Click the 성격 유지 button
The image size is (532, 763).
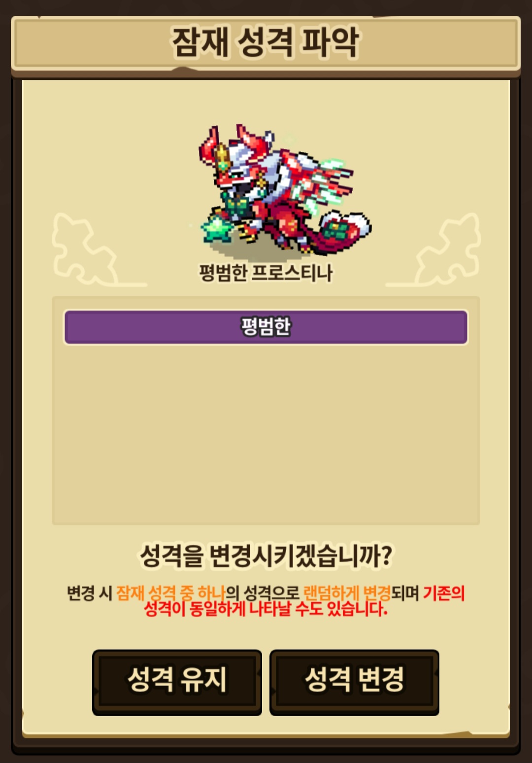[177, 682]
